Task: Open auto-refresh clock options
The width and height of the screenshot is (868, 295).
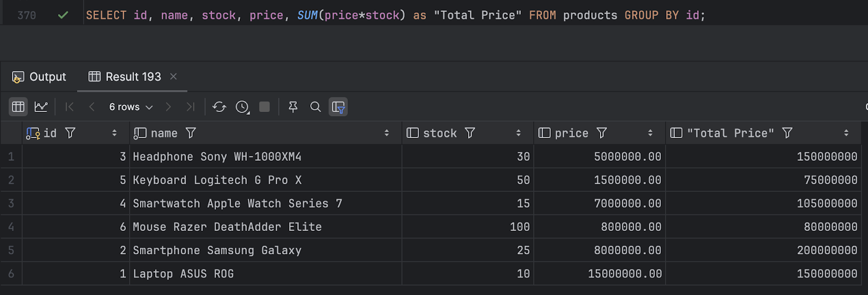Action: (242, 107)
